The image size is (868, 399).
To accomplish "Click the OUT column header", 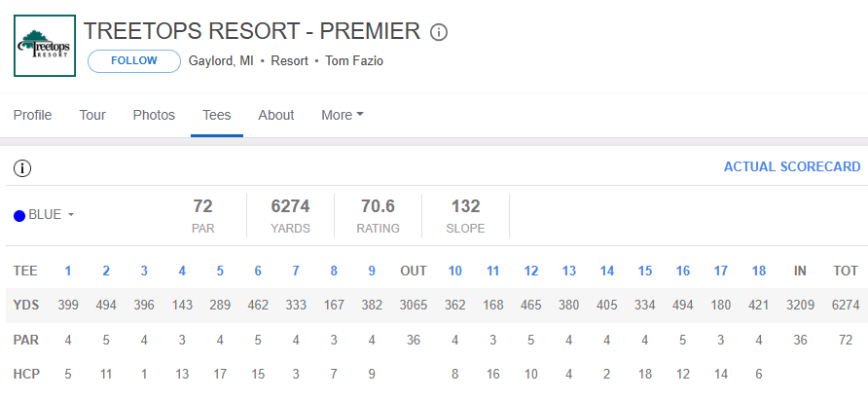I will tap(414, 271).
